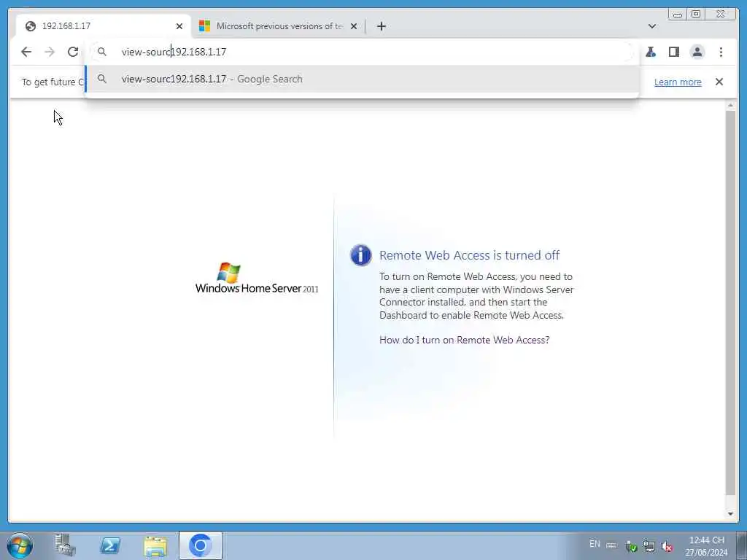
Task: Open the clock showing 12:44 CH
Action: coord(706,546)
